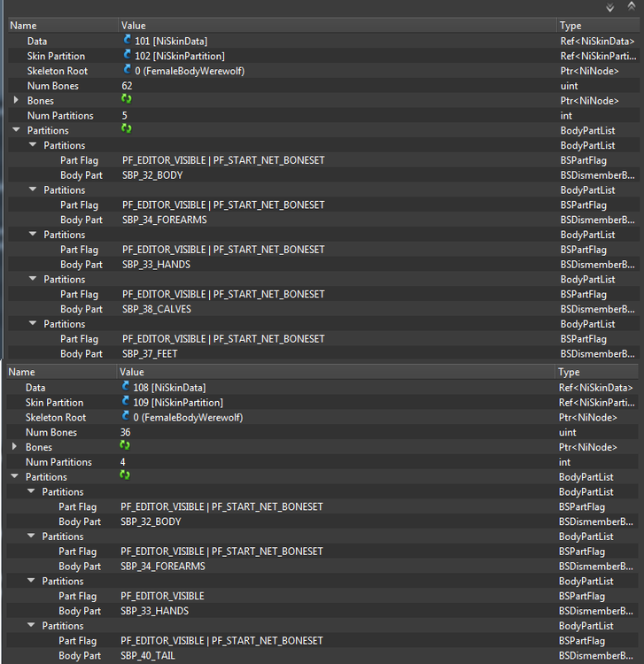Viewport: 644px width, 664px height.
Task: Click the link arrow icon beside 101 [NiSkinData]
Action: 127,40
